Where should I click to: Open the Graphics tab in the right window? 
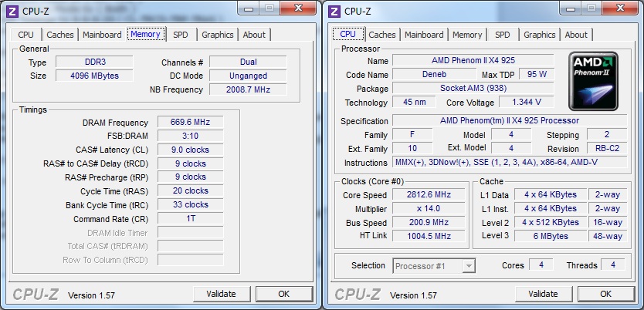coord(540,35)
